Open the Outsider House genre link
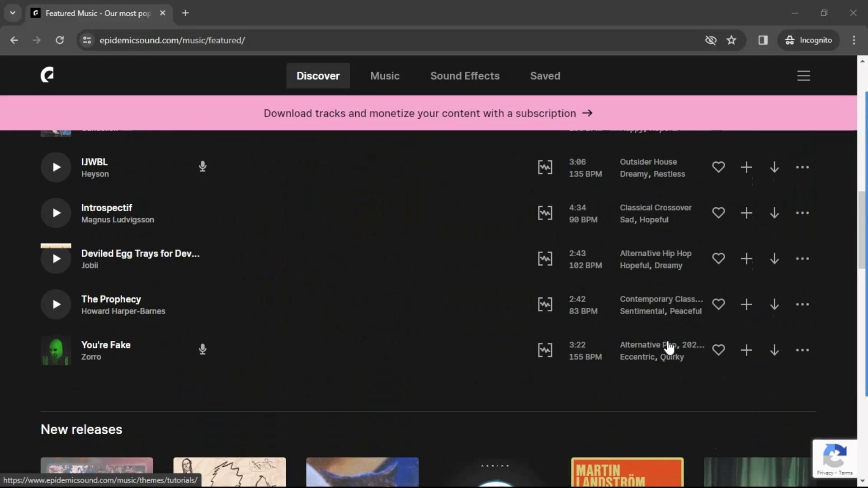Image resolution: width=868 pixels, height=488 pixels. (x=648, y=162)
